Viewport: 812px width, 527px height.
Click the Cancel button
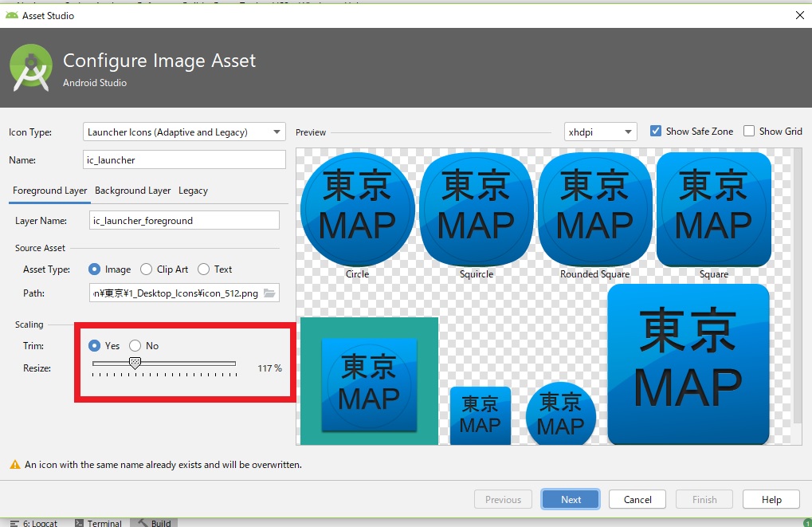(637, 500)
